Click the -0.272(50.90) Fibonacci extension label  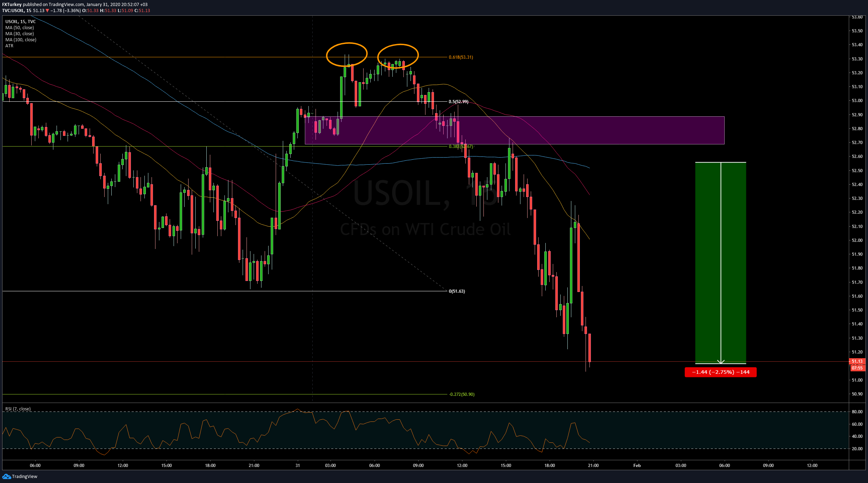[461, 394]
